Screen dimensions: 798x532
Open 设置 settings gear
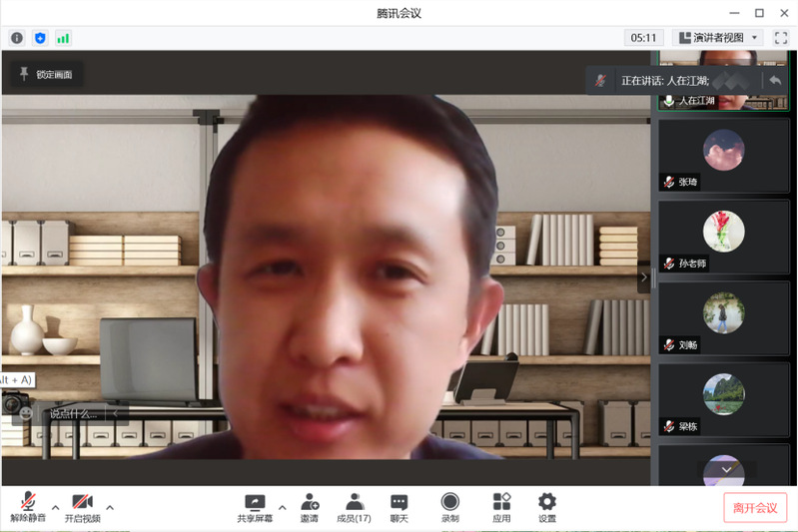[547, 507]
